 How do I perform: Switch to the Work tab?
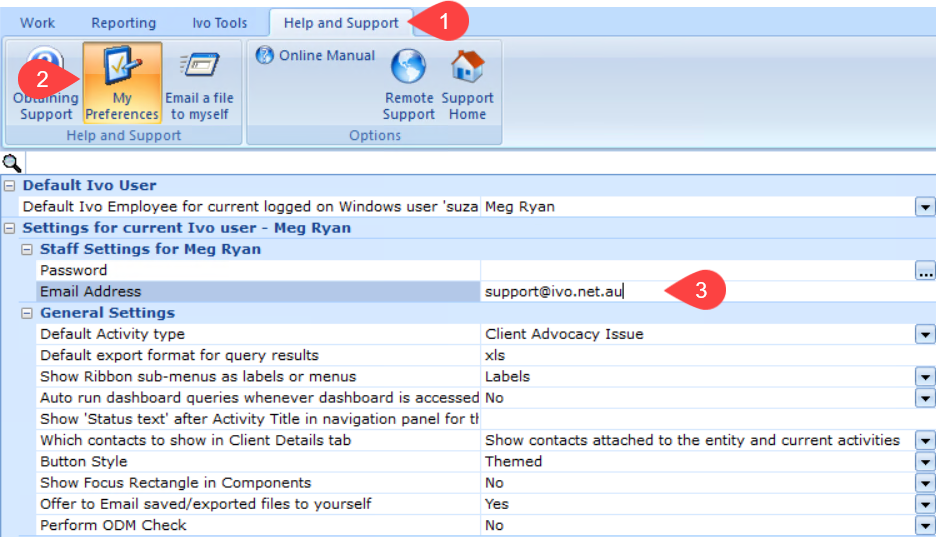click(38, 23)
